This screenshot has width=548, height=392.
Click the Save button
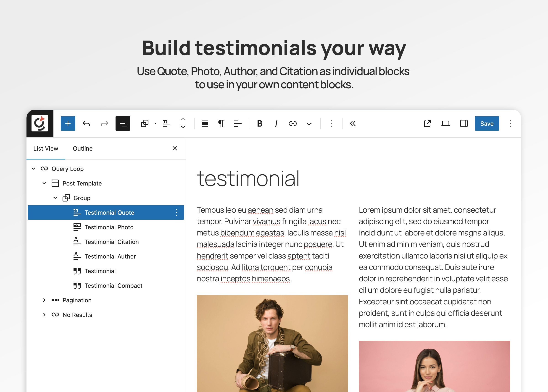(487, 123)
